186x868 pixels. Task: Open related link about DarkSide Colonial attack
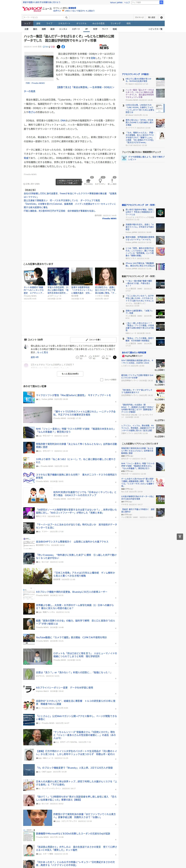click(x=70, y=206)
